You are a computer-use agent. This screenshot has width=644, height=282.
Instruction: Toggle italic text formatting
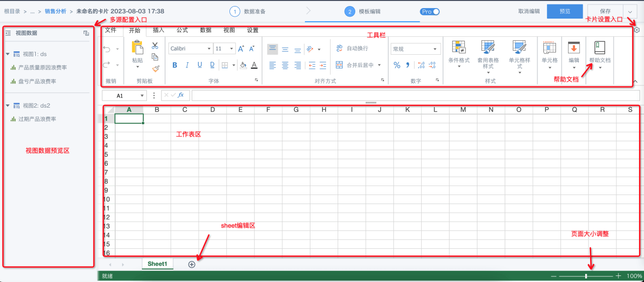click(x=187, y=65)
